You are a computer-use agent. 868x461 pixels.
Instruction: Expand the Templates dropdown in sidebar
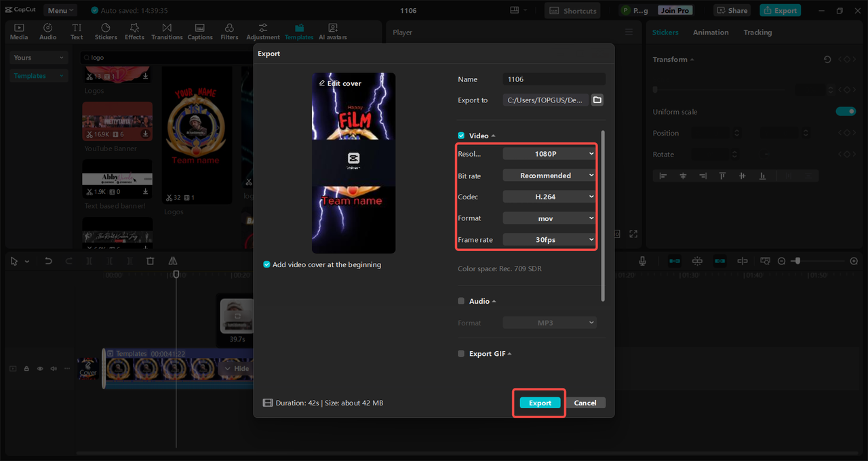(x=39, y=76)
